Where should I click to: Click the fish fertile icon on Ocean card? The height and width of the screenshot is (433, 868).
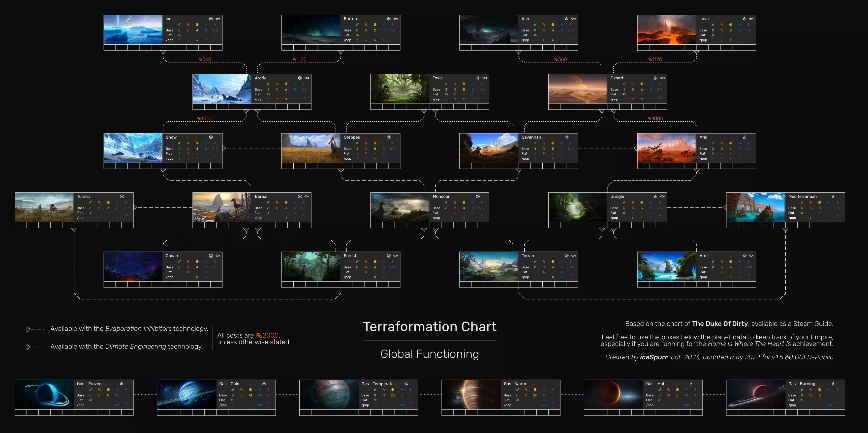[218, 256]
